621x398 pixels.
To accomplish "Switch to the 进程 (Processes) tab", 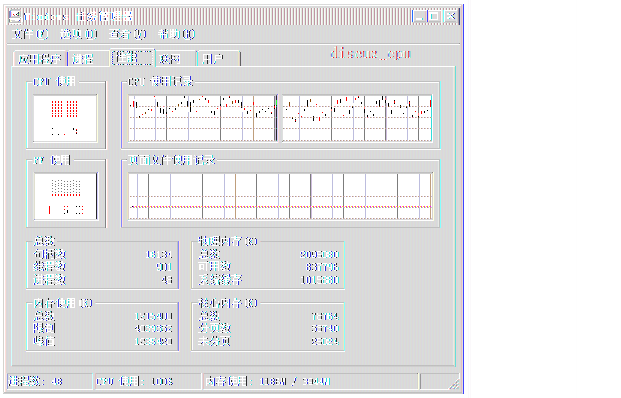I will tap(88, 59).
